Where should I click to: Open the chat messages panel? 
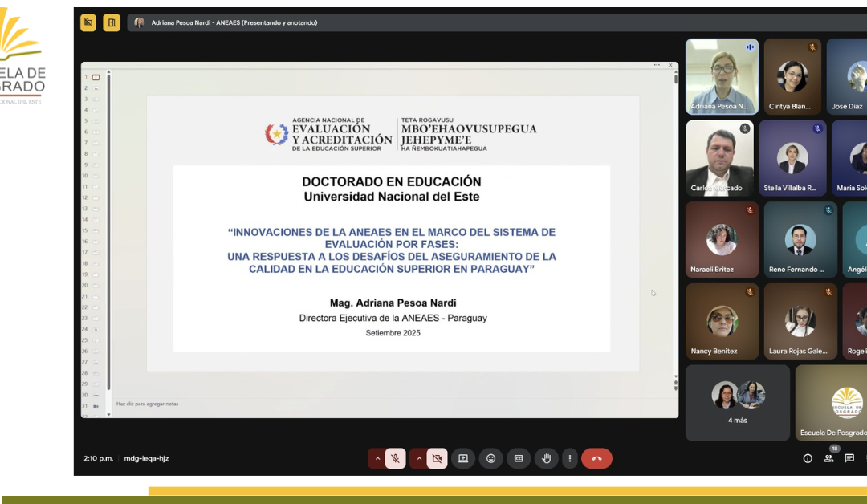pyautogui.click(x=849, y=458)
